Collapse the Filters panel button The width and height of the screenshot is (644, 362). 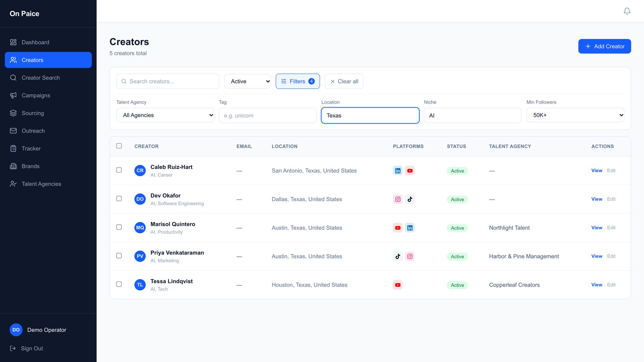[x=298, y=81]
